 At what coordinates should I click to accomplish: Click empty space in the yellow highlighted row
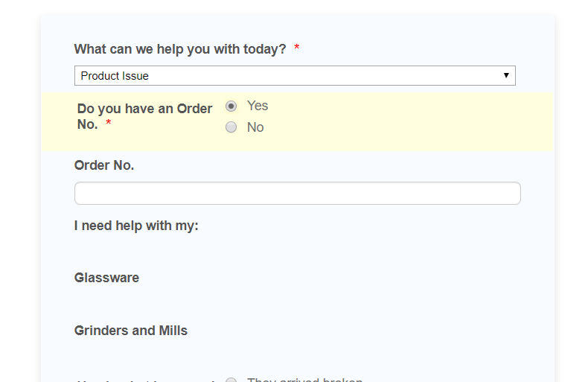[417, 123]
